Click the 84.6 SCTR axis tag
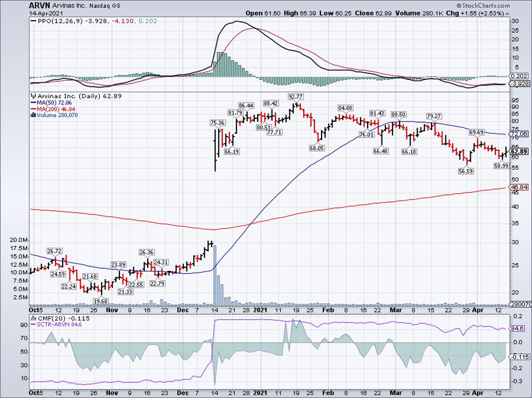Viewport: 532px width, 398px height. click(x=518, y=329)
